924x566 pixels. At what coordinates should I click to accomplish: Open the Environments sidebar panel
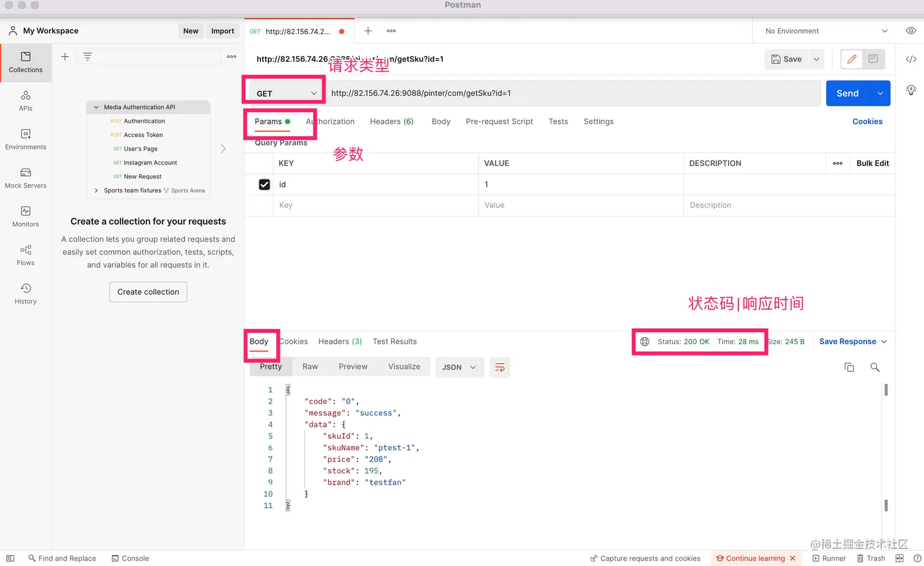coord(26,139)
